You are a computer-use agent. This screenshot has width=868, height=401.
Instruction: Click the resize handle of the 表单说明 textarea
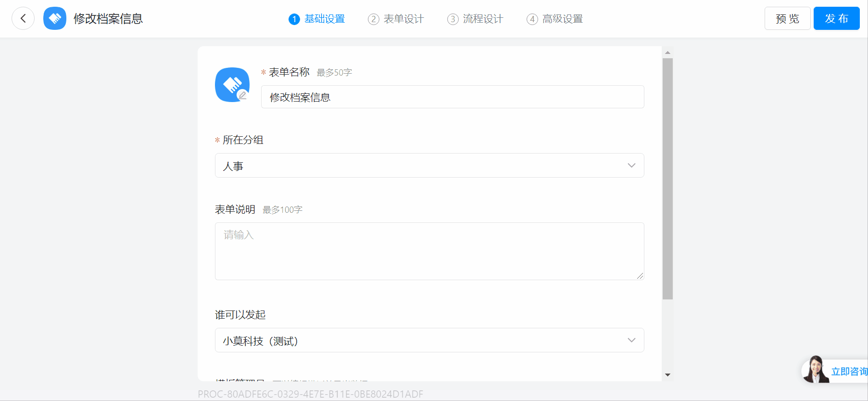640,276
